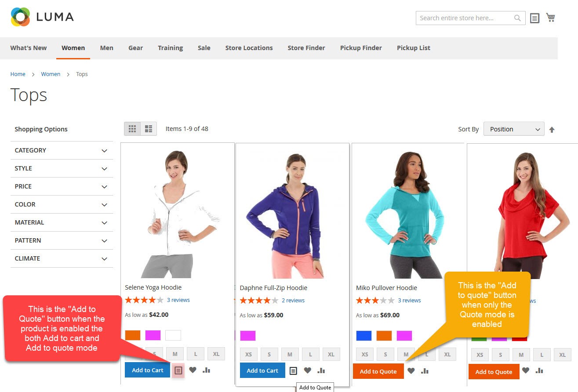Image resolution: width=578 pixels, height=392 pixels.
Task: Open the Sort By Position dropdown
Action: coord(513,129)
